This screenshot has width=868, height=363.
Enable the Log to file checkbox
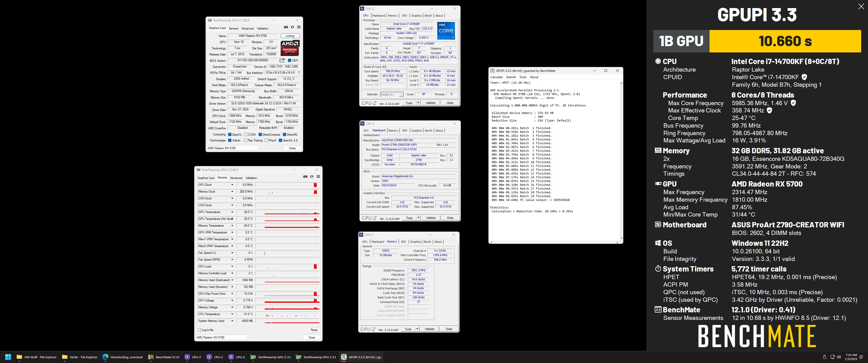[x=200, y=330]
